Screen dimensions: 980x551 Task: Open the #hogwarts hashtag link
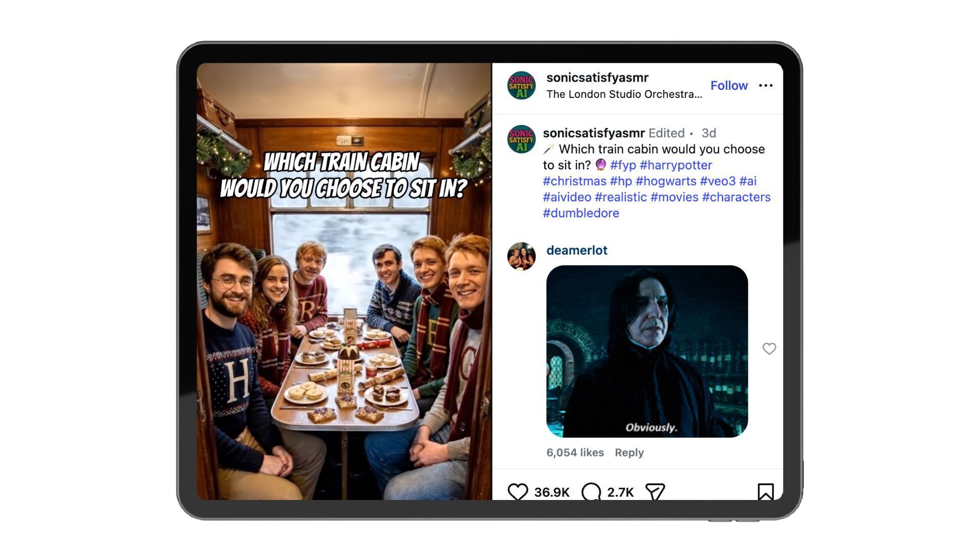tap(666, 181)
